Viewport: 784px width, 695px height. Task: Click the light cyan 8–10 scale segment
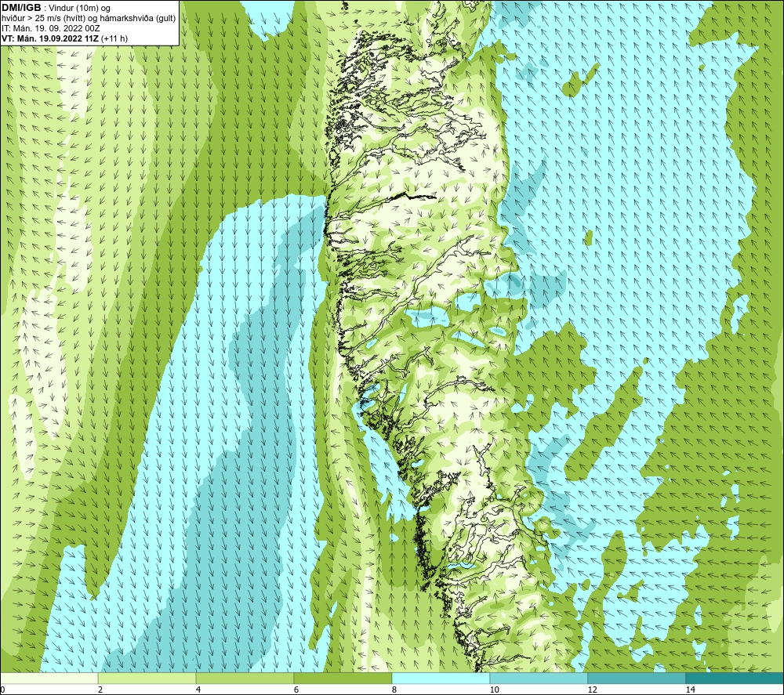coord(441,678)
